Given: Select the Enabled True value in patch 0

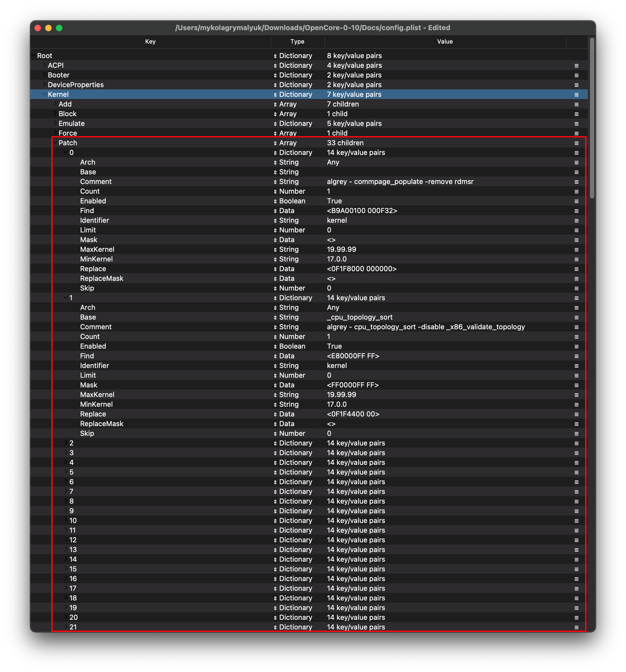Looking at the screenshot, I should coord(334,201).
